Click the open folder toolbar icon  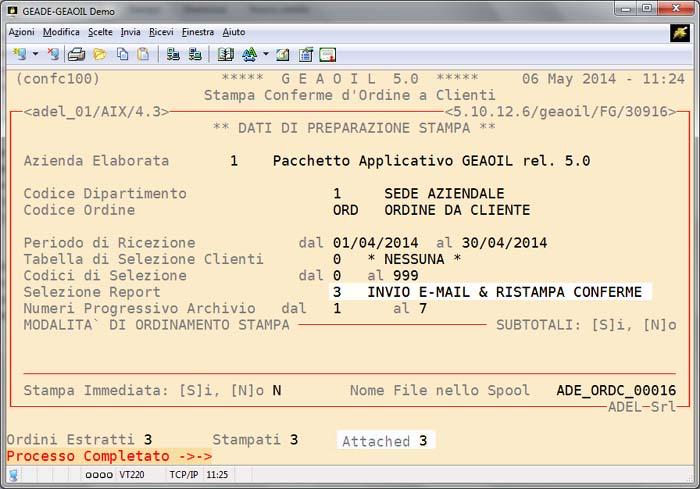coord(99,54)
